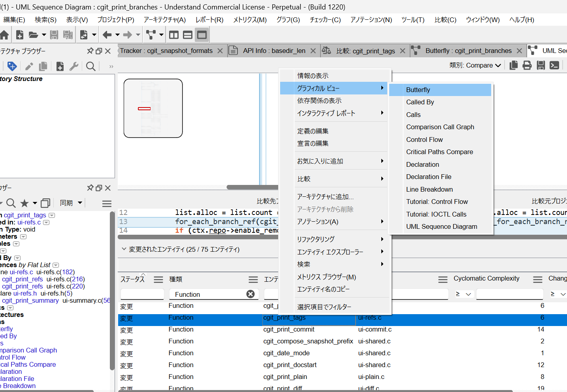Collapse the 変更されたエンティティ section

124,249
